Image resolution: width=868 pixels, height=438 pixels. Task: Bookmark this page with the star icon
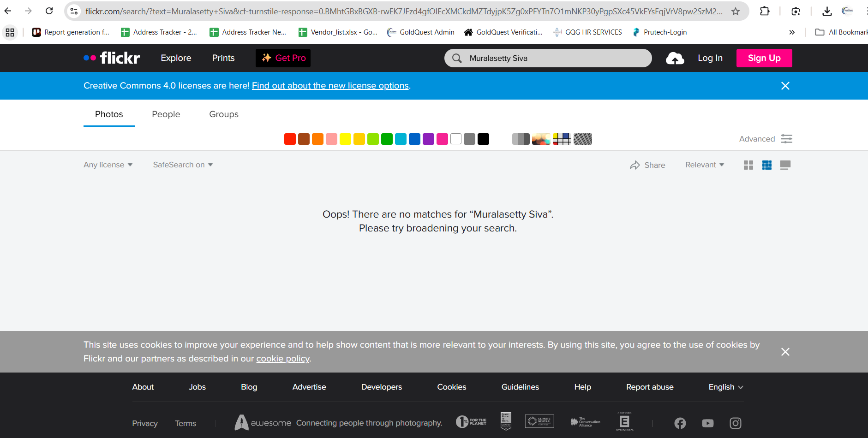(736, 11)
